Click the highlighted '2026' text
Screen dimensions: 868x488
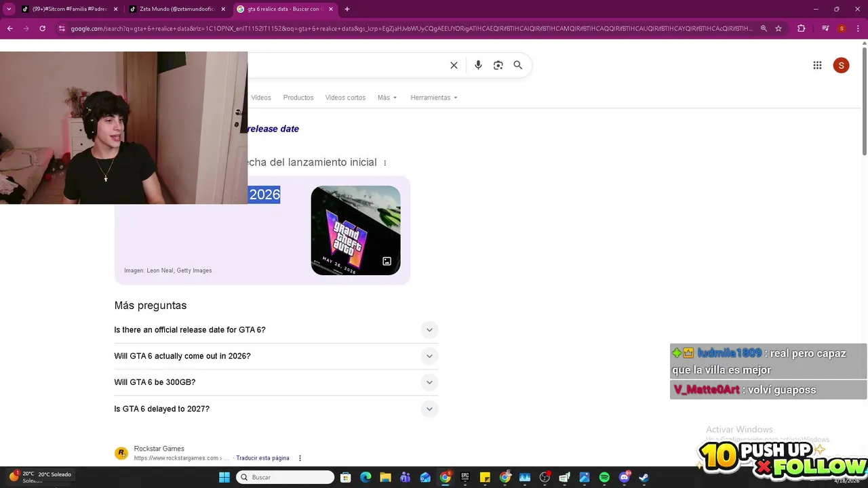tap(264, 195)
